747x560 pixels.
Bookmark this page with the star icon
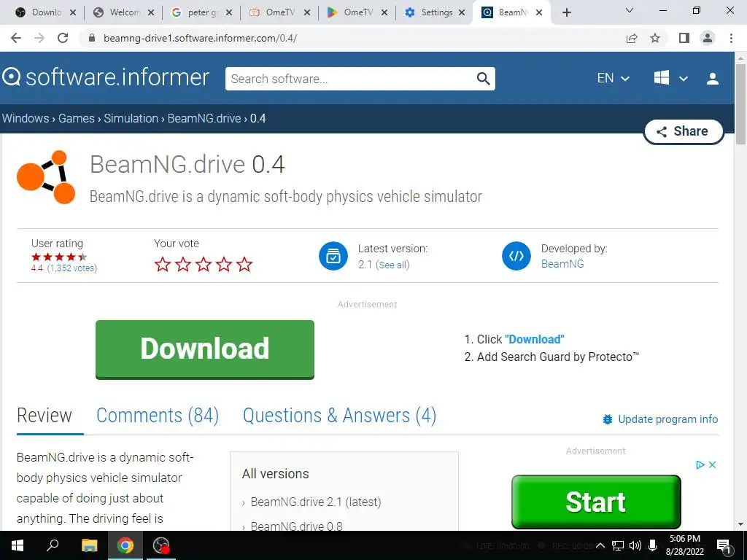pyautogui.click(x=655, y=38)
